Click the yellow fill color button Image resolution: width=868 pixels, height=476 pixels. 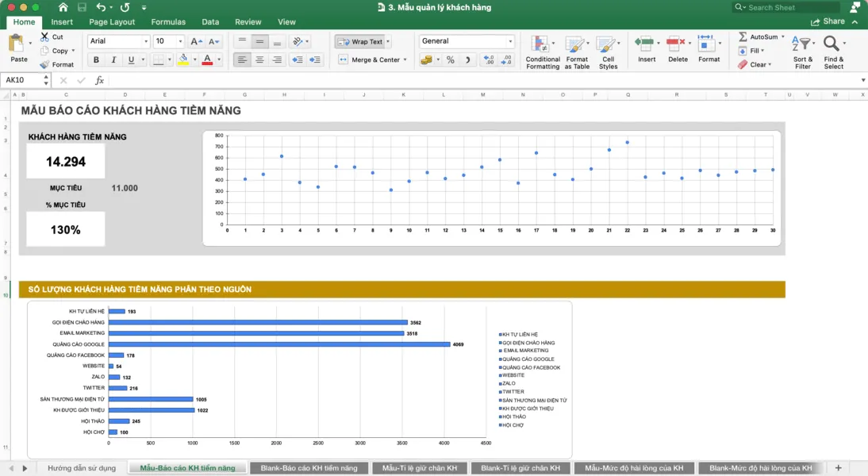pyautogui.click(x=183, y=60)
